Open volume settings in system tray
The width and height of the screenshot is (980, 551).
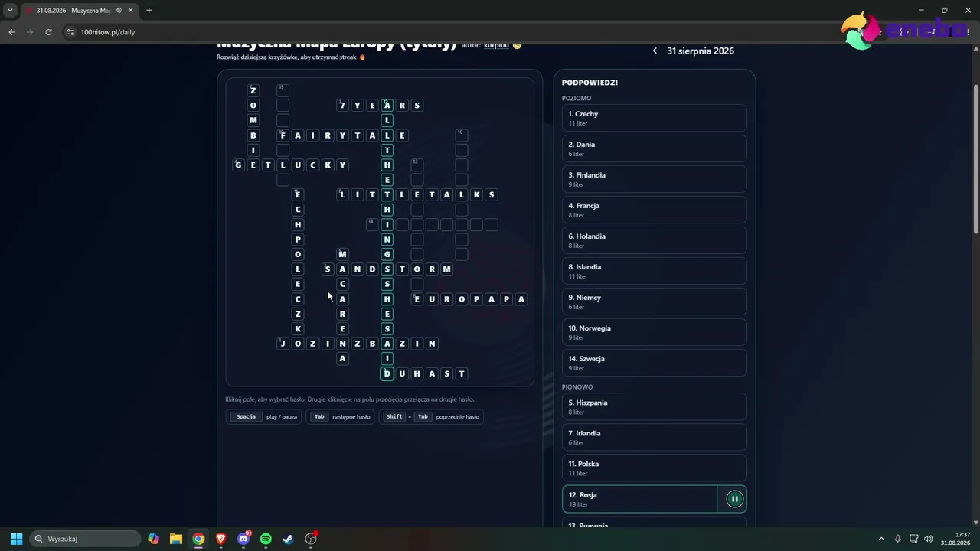[928, 539]
